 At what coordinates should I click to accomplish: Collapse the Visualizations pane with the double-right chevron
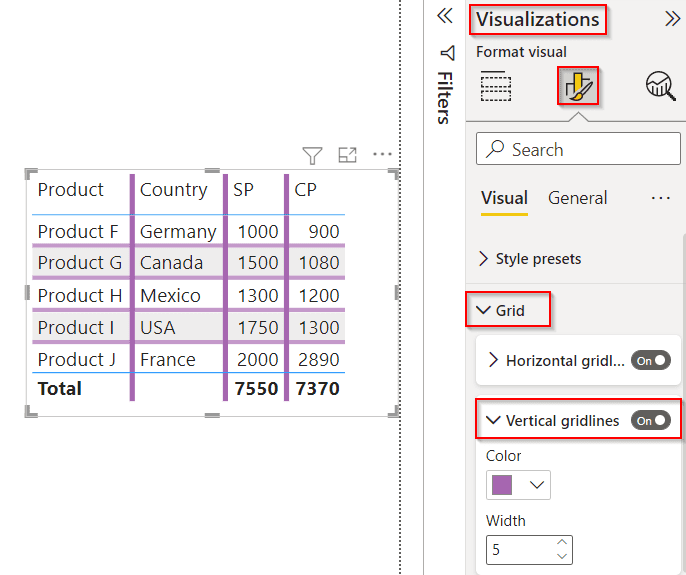[x=672, y=19]
